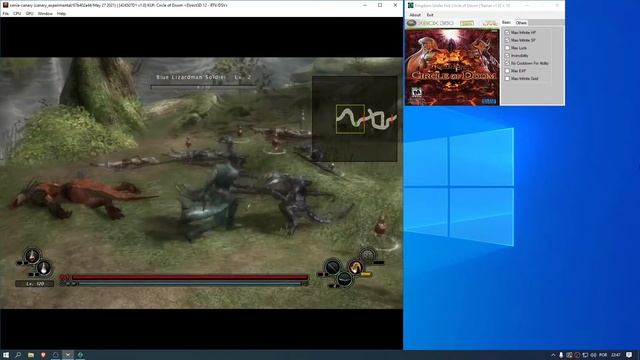Open the GPU menu in the emulator

(x=29, y=13)
